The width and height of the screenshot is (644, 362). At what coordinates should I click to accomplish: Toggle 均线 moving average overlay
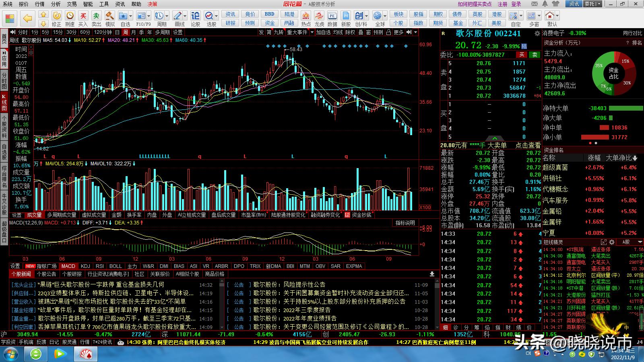click(338, 32)
